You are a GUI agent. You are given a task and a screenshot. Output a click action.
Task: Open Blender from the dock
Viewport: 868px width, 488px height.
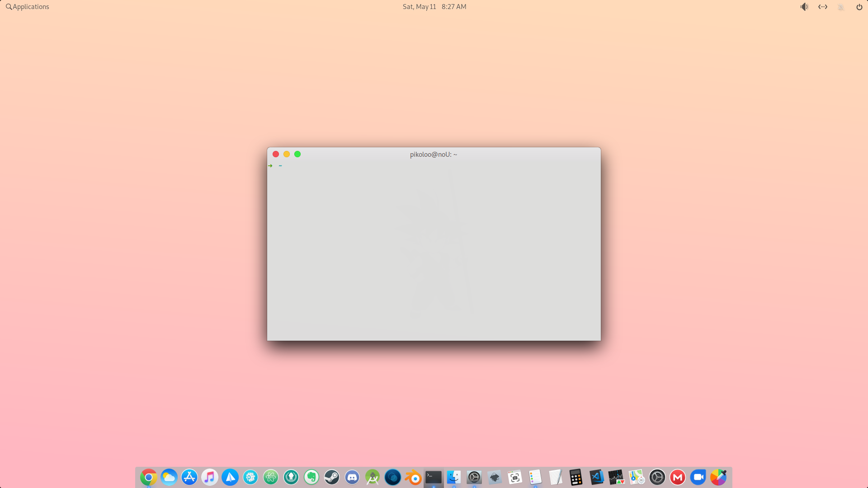coord(413,477)
